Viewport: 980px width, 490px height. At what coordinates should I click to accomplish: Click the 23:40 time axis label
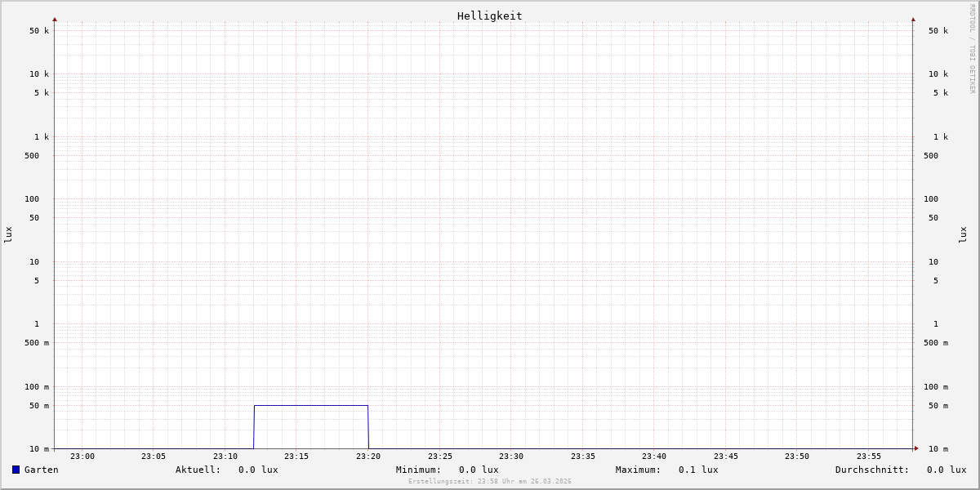654,457
